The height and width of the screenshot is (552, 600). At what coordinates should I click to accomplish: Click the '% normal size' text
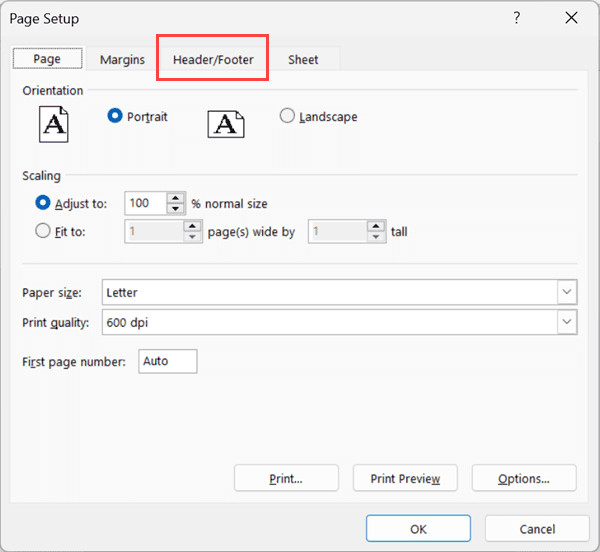[x=229, y=204]
